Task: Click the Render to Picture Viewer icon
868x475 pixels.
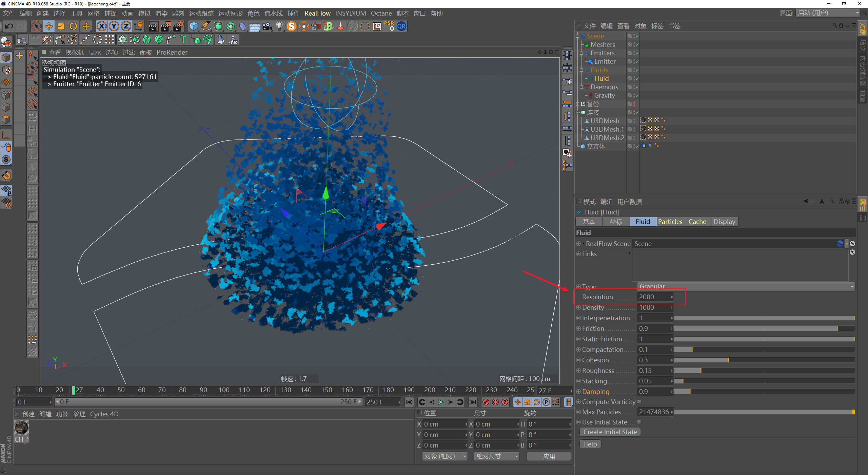Action: 165,26
